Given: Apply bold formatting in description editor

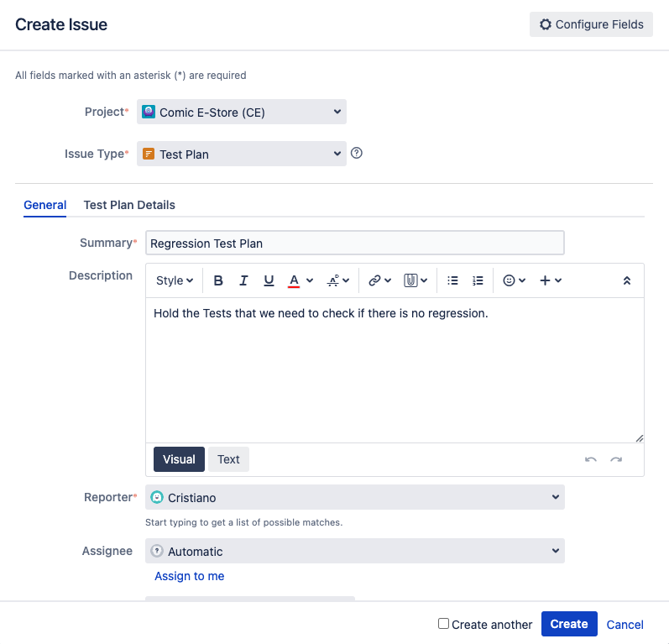Looking at the screenshot, I should (x=218, y=280).
